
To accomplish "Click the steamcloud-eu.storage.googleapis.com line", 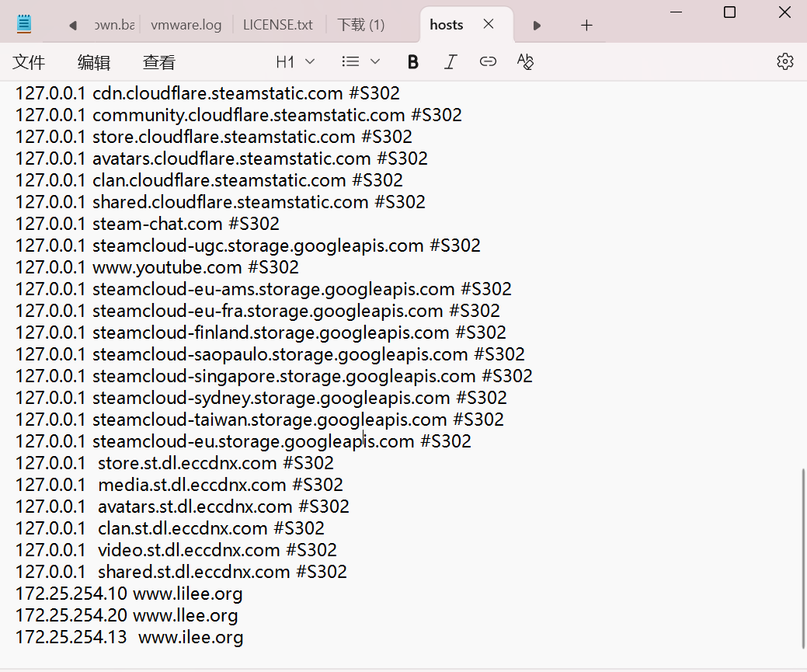I will pos(243,441).
